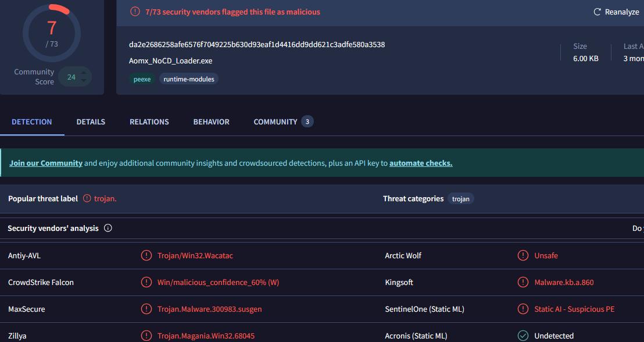Click the alert icon beside 7/73 flagged banner

click(135, 12)
